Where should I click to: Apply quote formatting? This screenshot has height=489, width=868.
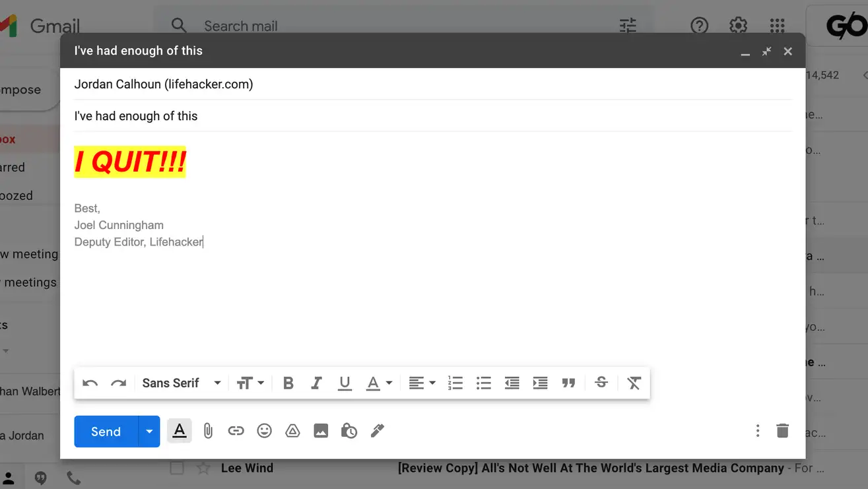(x=568, y=383)
